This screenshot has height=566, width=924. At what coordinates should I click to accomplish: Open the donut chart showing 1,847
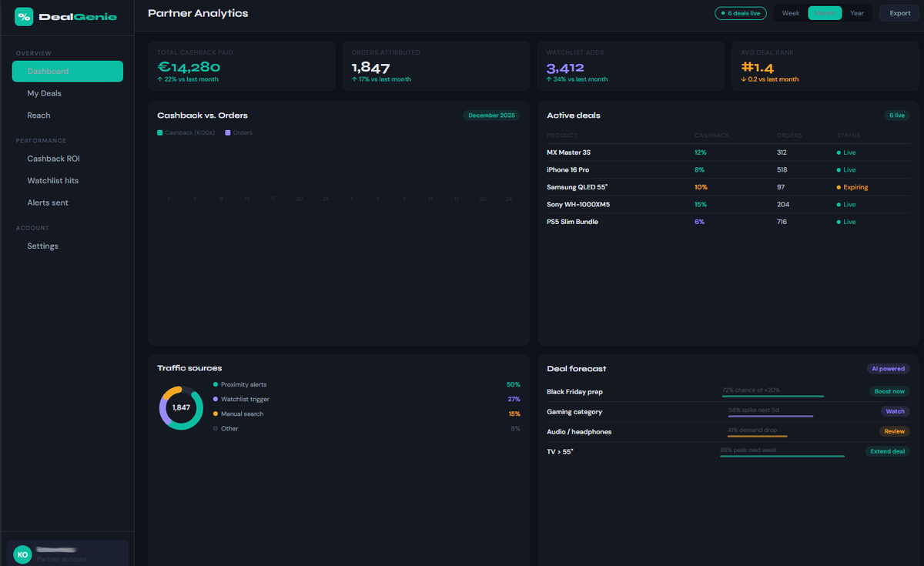coord(181,407)
